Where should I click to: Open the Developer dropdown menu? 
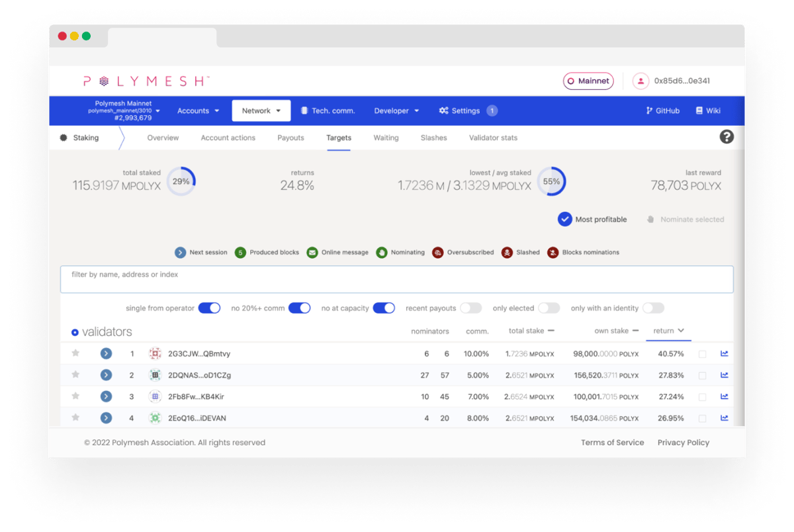[396, 111]
